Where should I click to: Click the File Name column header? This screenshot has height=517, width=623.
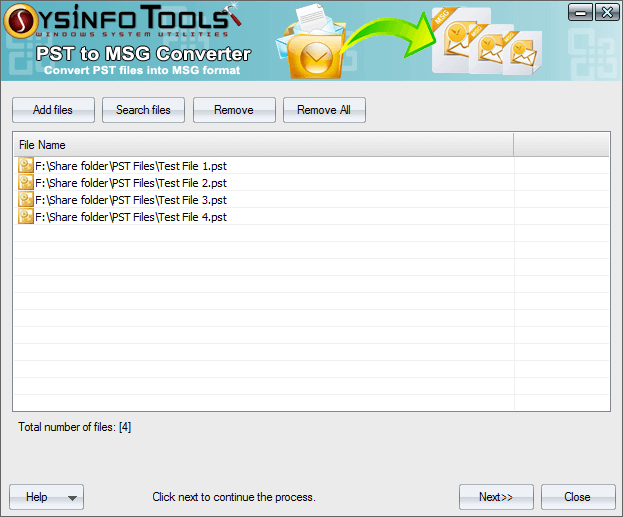(260, 145)
